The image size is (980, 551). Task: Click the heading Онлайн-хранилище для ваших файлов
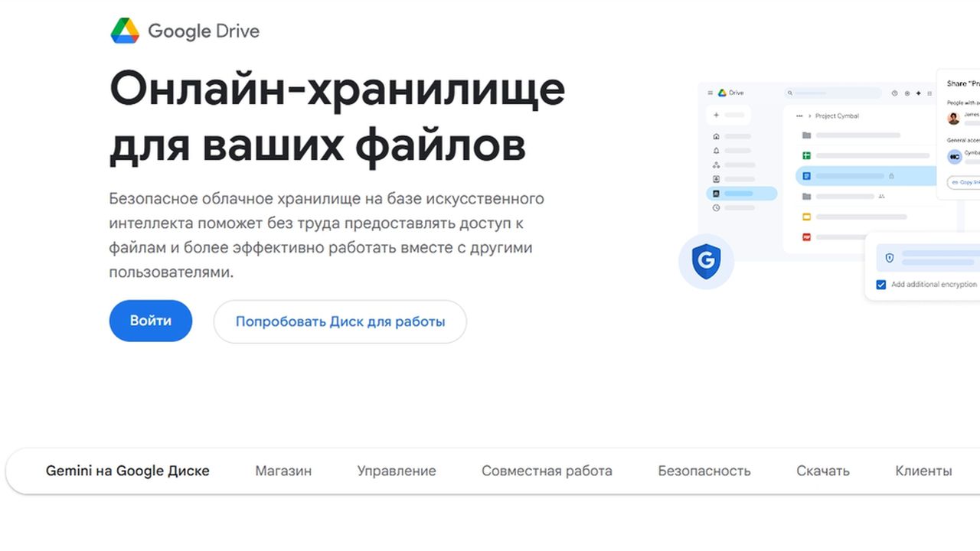tap(338, 117)
